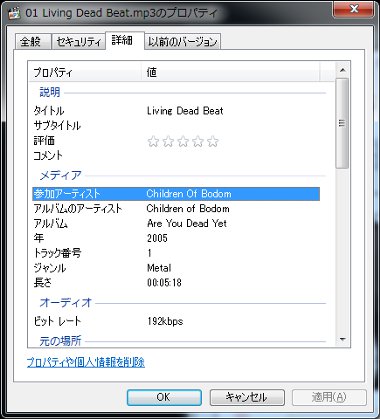Click the トラック番号 value 1
Image resolution: width=380 pixels, height=419 pixels.
[150, 253]
